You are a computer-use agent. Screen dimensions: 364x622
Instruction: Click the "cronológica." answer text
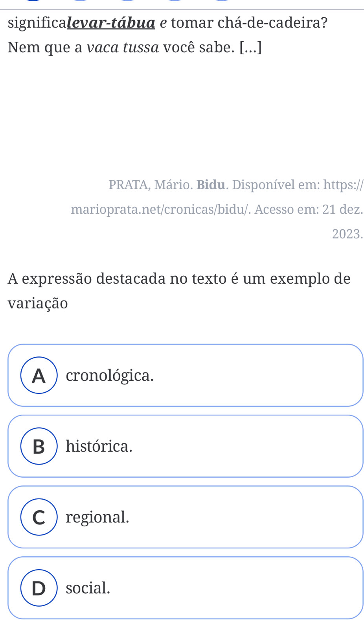(x=110, y=375)
